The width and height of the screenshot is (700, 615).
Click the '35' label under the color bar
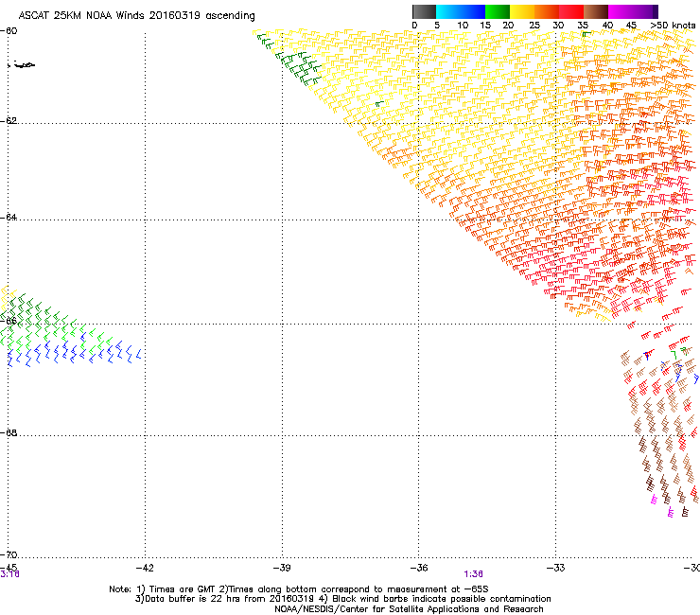[x=583, y=26]
